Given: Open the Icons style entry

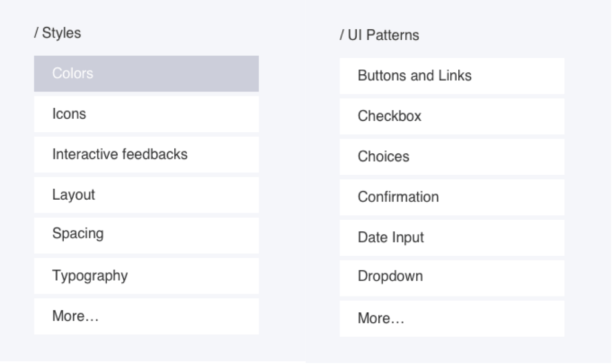Looking at the screenshot, I should (x=146, y=114).
